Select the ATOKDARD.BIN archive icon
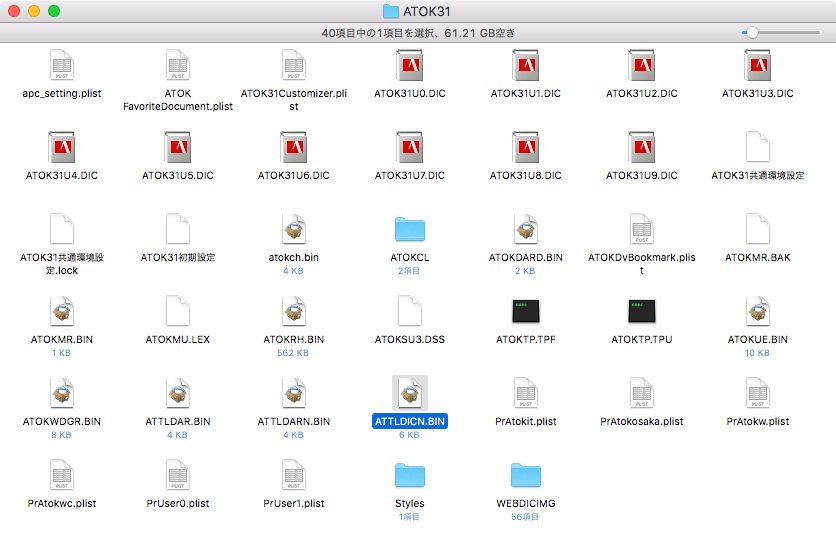Viewport: 836px width, 555px height. point(526,229)
